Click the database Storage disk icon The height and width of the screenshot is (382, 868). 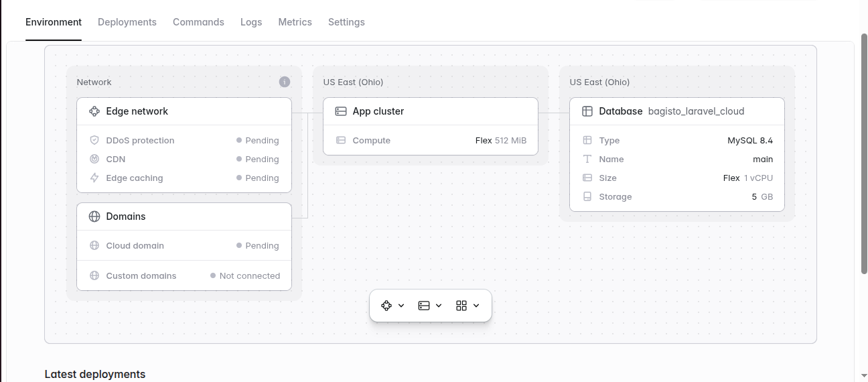(x=587, y=197)
